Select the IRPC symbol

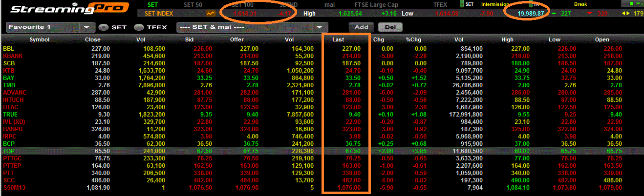tap(10, 137)
